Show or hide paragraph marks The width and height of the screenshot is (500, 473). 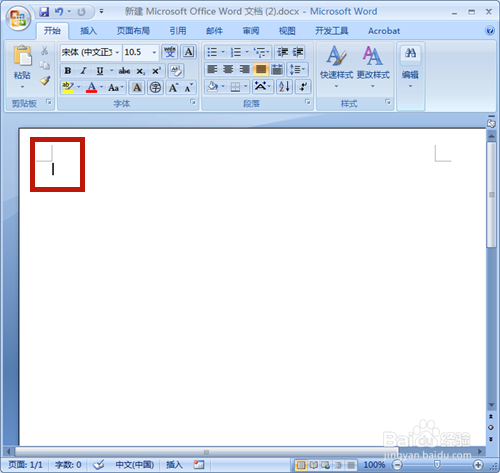[303, 87]
